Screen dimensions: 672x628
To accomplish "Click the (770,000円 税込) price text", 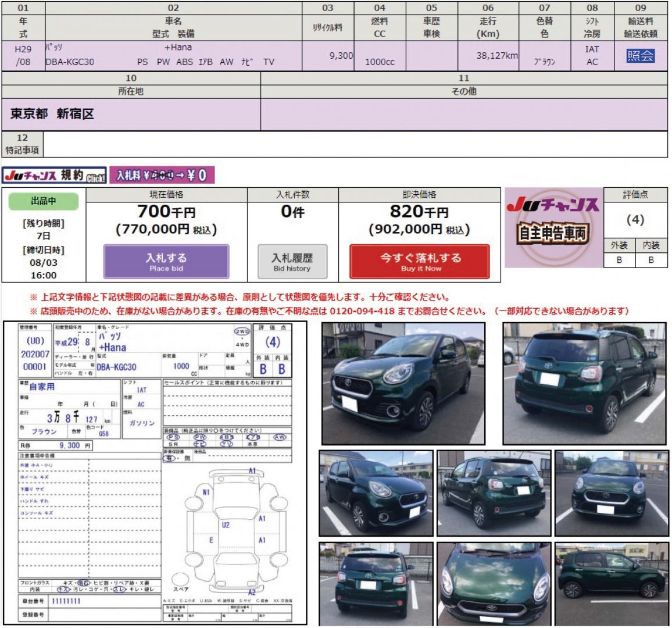I will pyautogui.click(x=166, y=230).
